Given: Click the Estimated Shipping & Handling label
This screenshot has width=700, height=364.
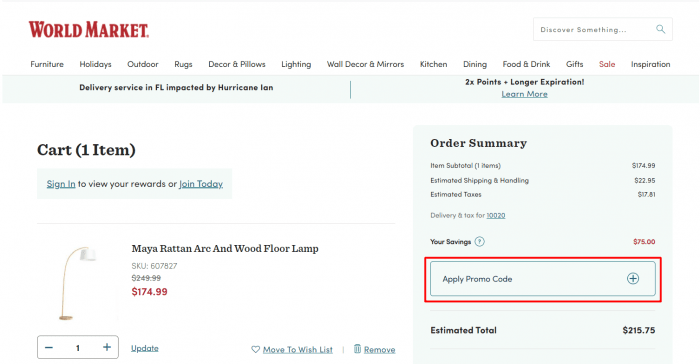Looking at the screenshot, I should click(x=479, y=180).
